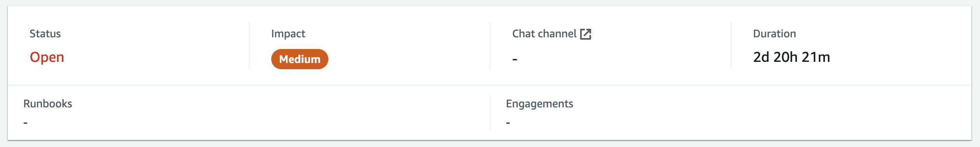Select the dash value under Chat channel
This screenshot has width=980, height=147.
[x=515, y=59]
